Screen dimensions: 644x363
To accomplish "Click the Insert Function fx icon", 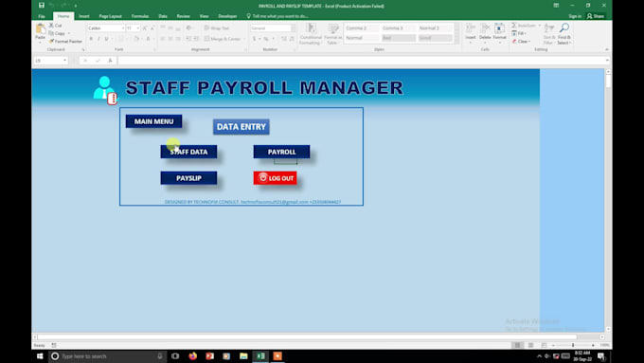I will click(x=110, y=61).
